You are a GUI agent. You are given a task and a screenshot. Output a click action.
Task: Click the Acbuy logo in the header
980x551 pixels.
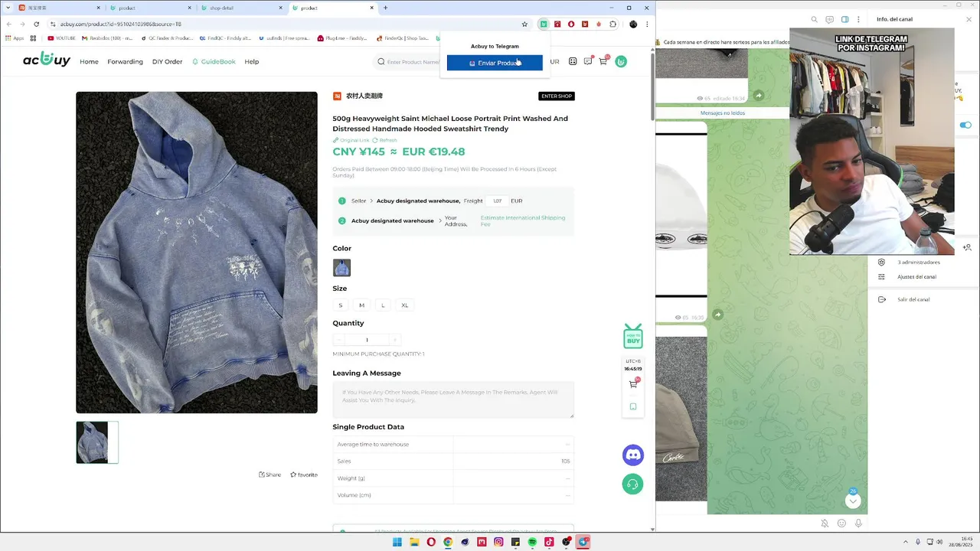point(46,60)
